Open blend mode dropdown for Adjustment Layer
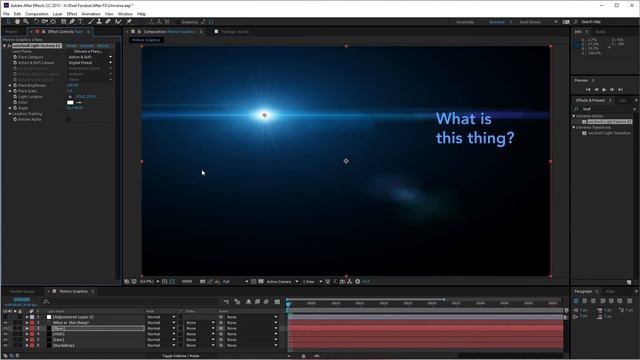640x360 pixels. point(161,317)
